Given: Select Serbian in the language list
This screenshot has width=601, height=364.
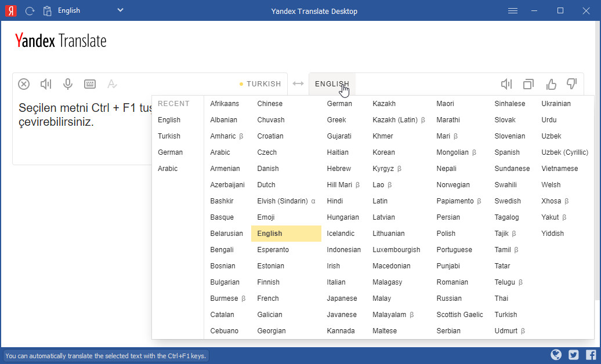Looking at the screenshot, I should [448, 330].
